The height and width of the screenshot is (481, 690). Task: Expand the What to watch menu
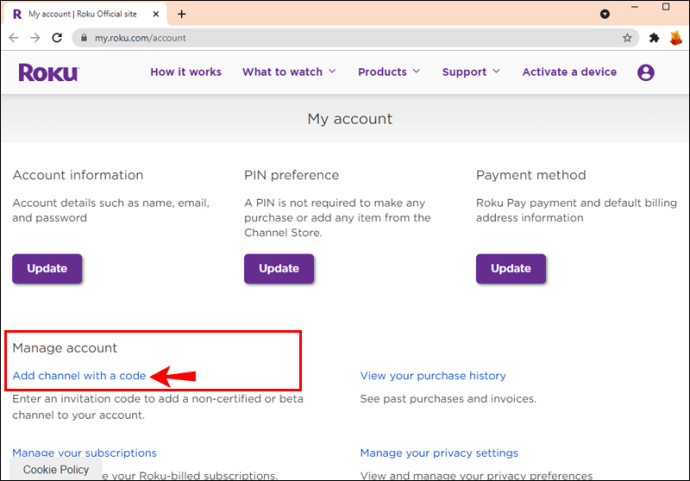289,72
